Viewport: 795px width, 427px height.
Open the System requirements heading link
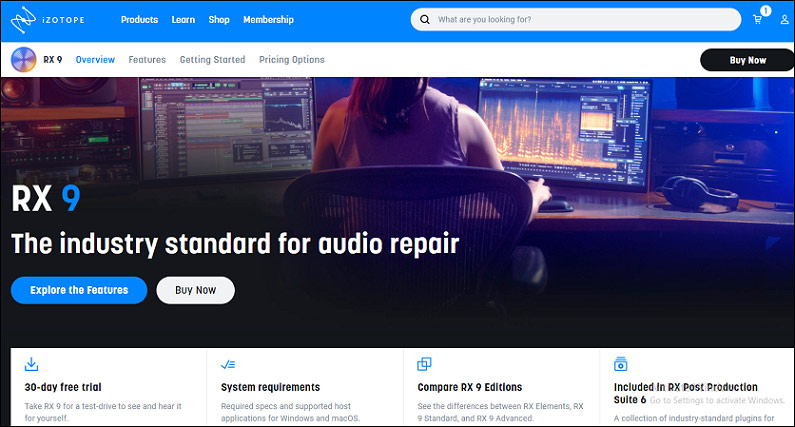click(x=270, y=387)
